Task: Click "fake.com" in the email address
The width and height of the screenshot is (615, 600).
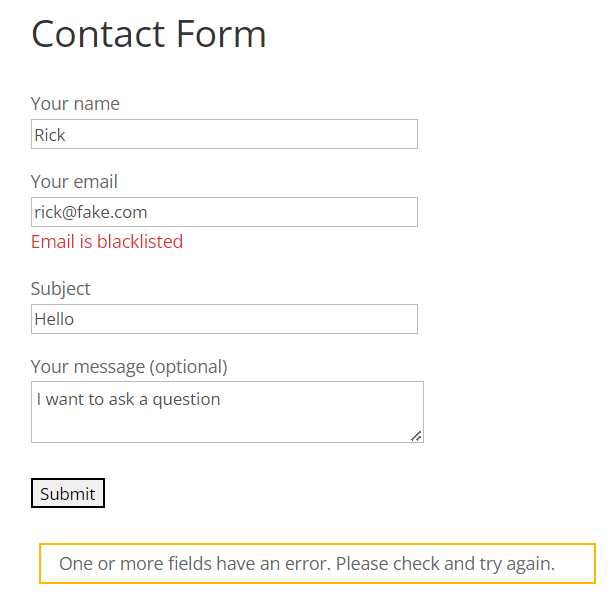Action: [x=111, y=212]
